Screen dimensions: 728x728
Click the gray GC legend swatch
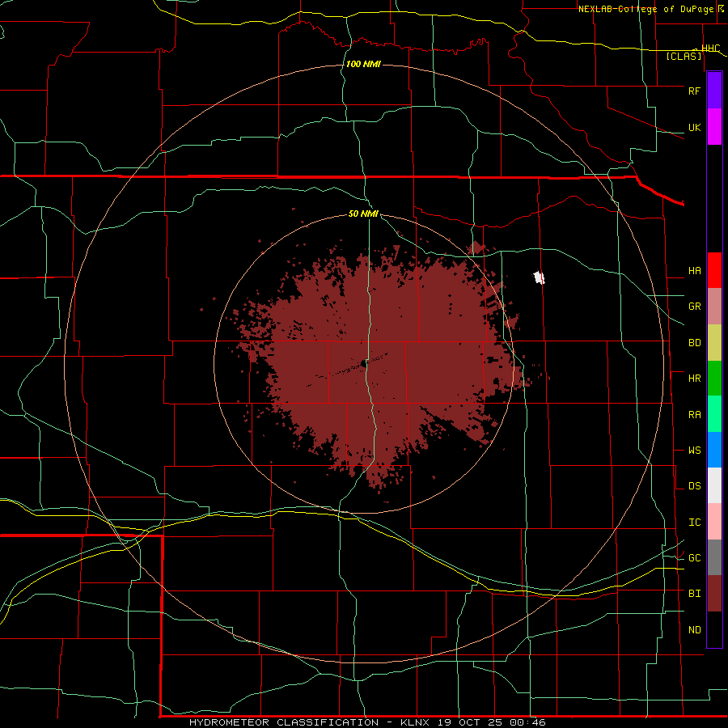(714, 557)
